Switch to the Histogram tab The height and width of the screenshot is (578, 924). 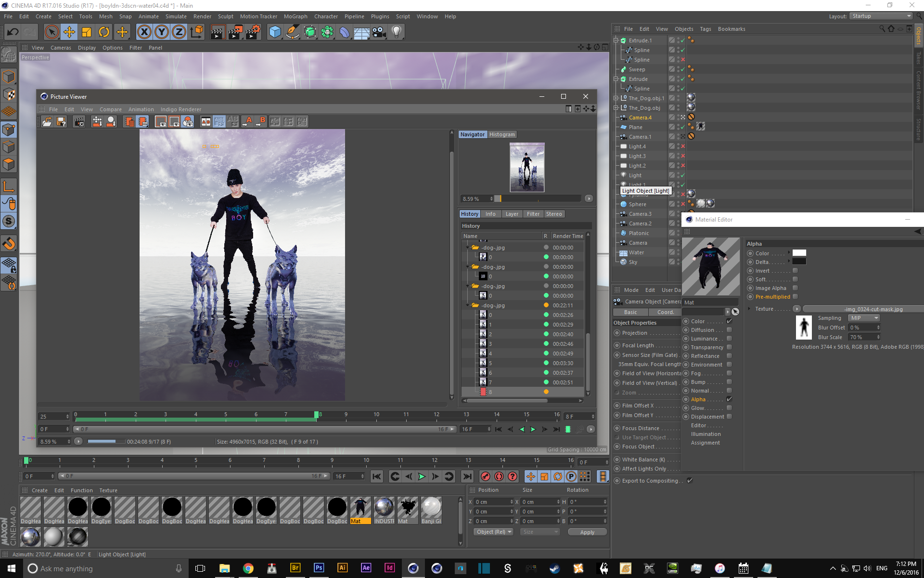pos(502,134)
